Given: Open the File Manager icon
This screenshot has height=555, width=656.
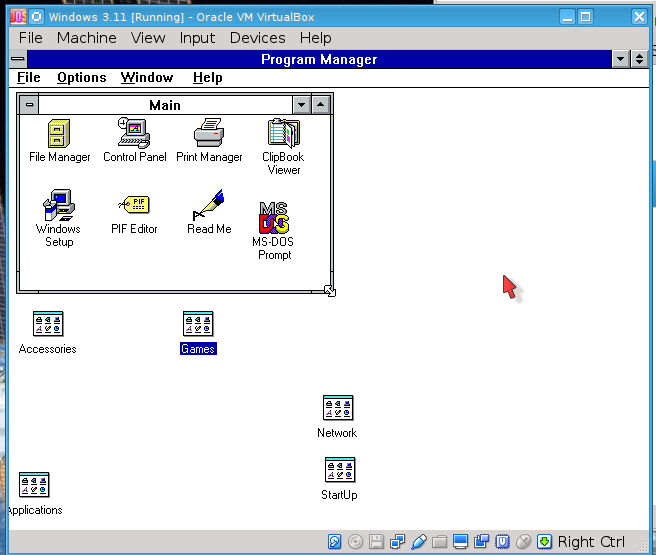Looking at the screenshot, I should click(59, 133).
